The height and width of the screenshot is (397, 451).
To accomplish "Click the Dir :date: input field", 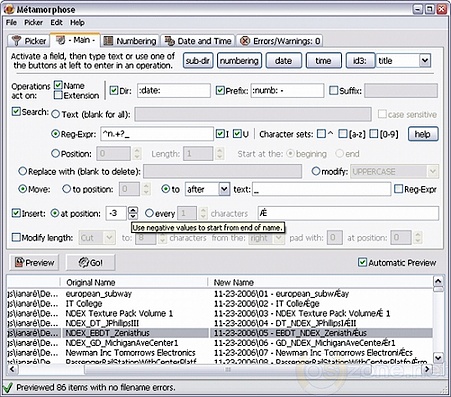I will [x=174, y=90].
